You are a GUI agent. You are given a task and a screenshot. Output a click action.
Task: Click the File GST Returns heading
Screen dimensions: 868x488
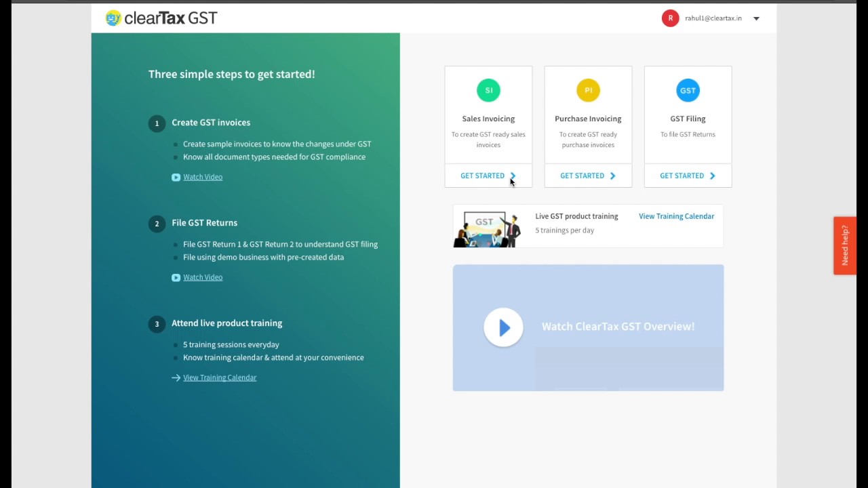(204, 223)
